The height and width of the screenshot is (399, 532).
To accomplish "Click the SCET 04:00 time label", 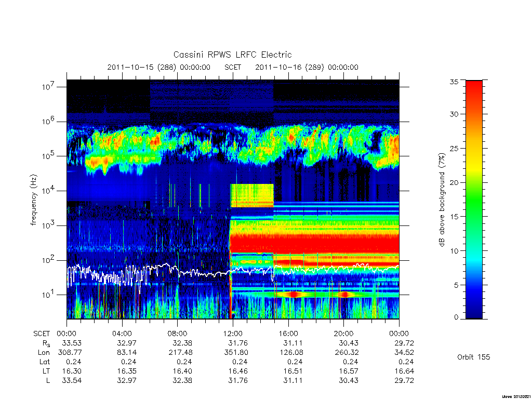I will (122, 334).
